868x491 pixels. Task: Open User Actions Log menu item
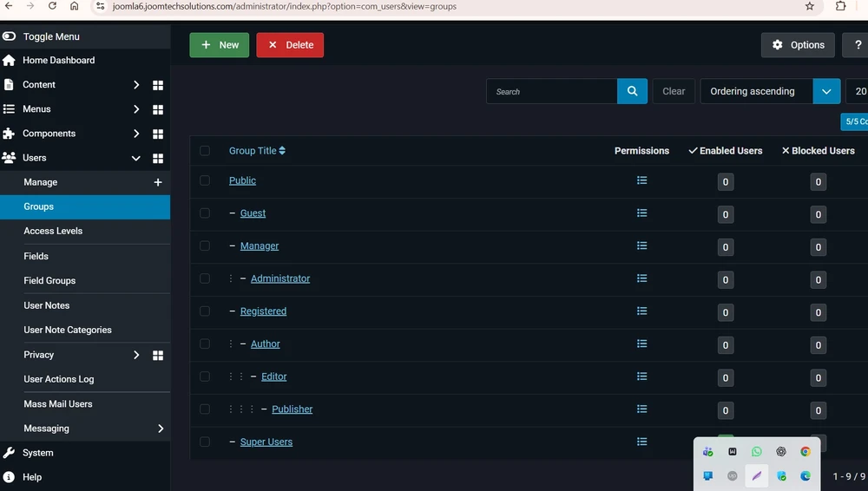(x=59, y=379)
